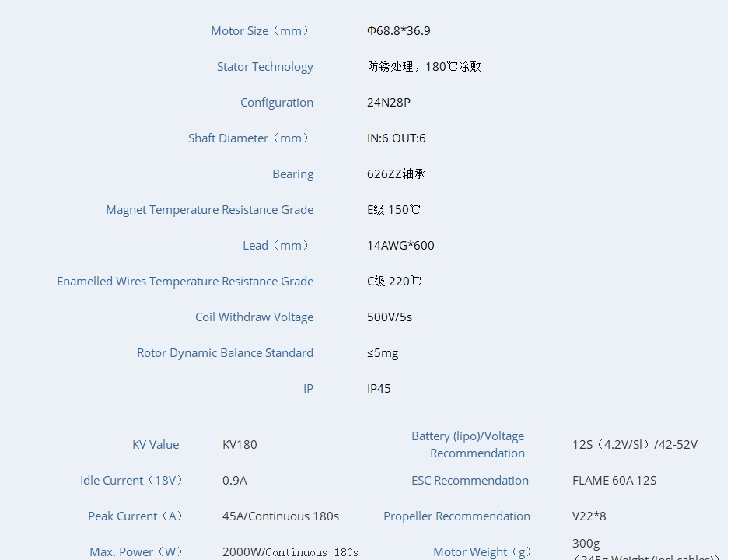Viewport: 731px width, 560px height.
Task: Click the Motor Weight（g）label
Action: [482, 551]
